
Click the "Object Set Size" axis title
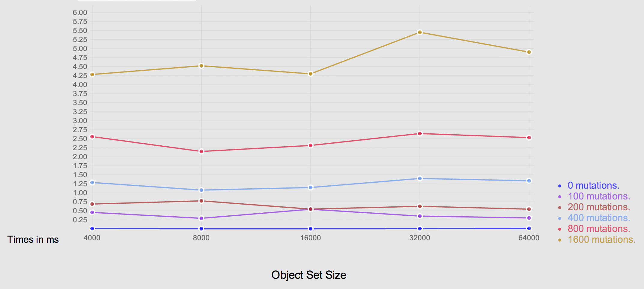click(x=309, y=275)
